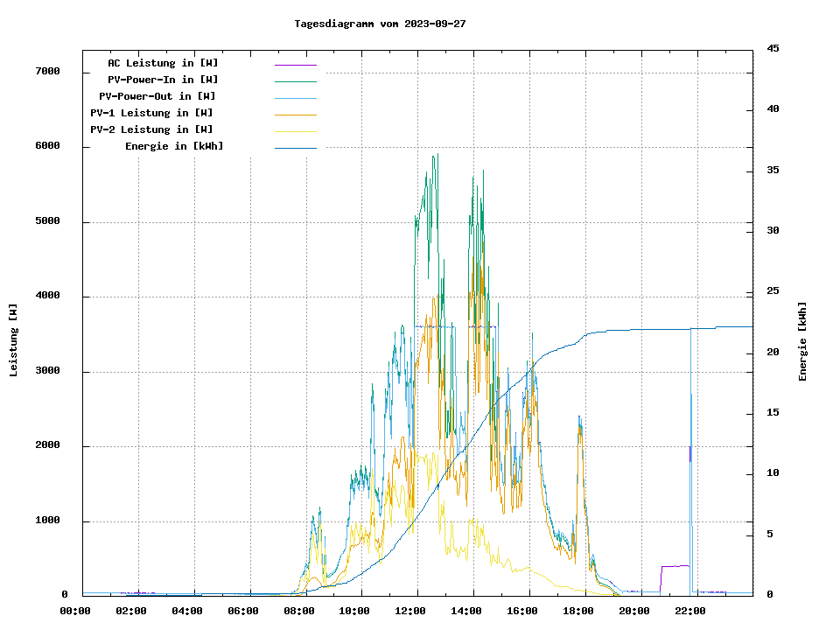Click the Leistung [W] left axis title

pyautogui.click(x=14, y=340)
